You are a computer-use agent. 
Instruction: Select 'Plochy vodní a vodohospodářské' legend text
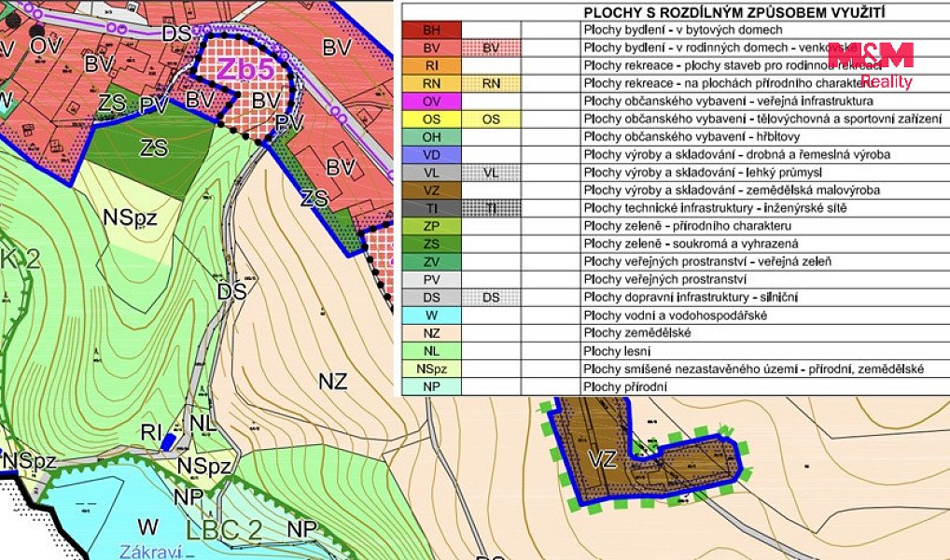[x=675, y=315]
